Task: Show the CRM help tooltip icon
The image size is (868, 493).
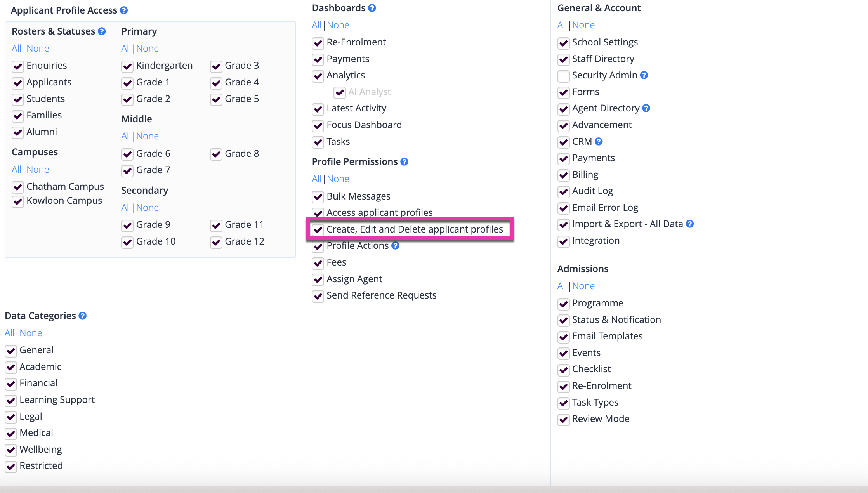Action: pos(599,142)
